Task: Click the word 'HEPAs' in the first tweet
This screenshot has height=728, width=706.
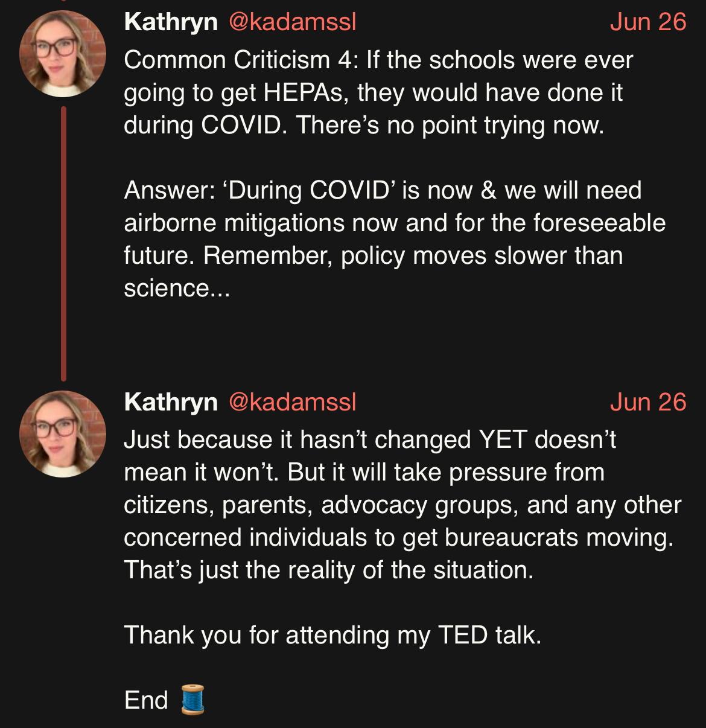Action: coord(310,93)
